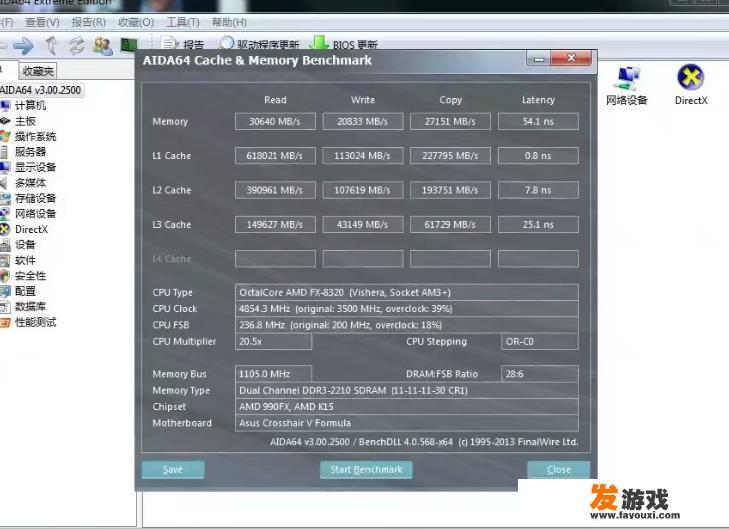Select 计算机 in the tree

30,106
